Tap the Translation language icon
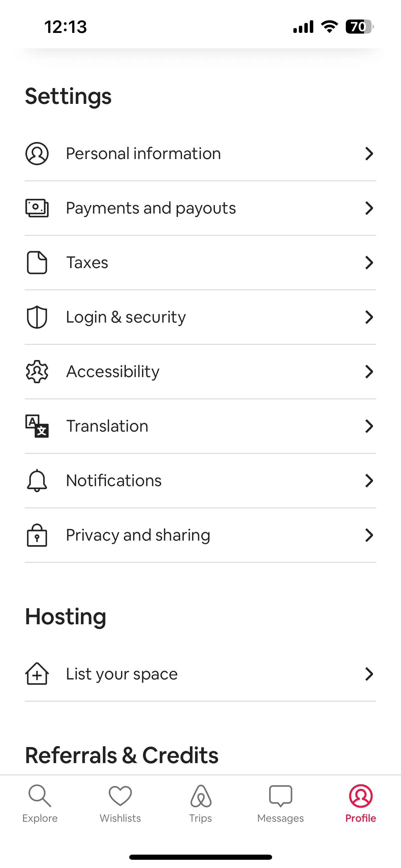Screen dimensions: 401x868 pyautogui.click(x=37, y=426)
